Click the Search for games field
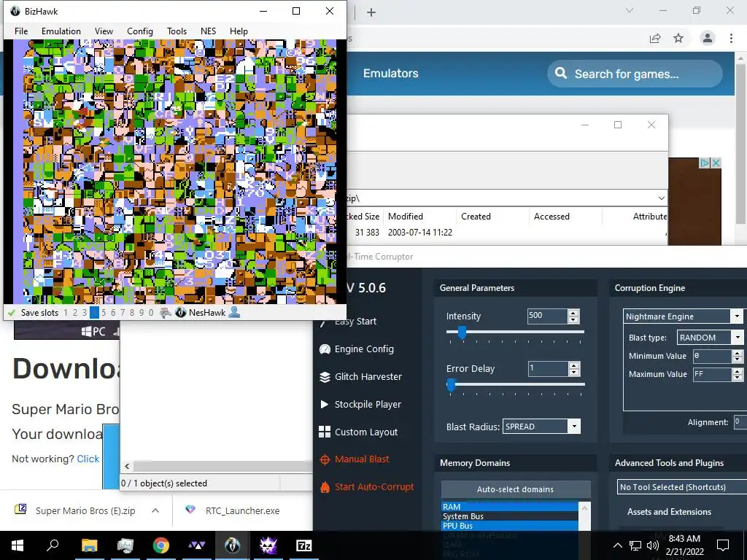747x560 pixels. [x=635, y=74]
